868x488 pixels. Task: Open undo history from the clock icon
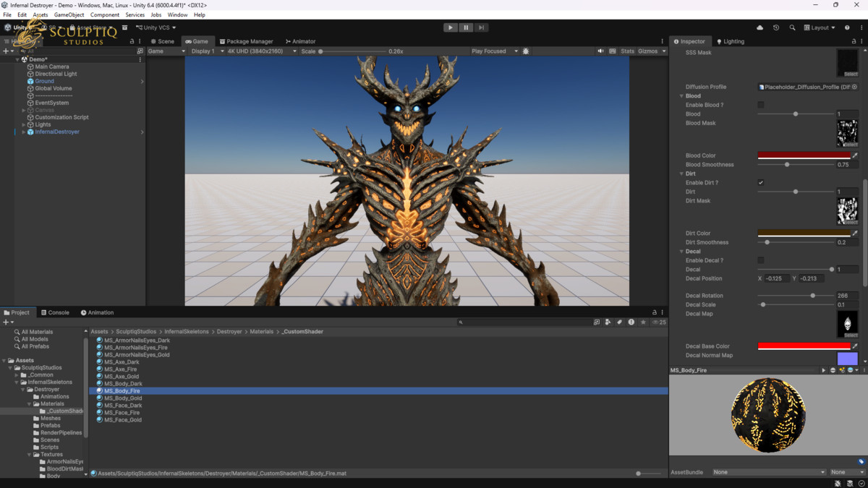[776, 27]
